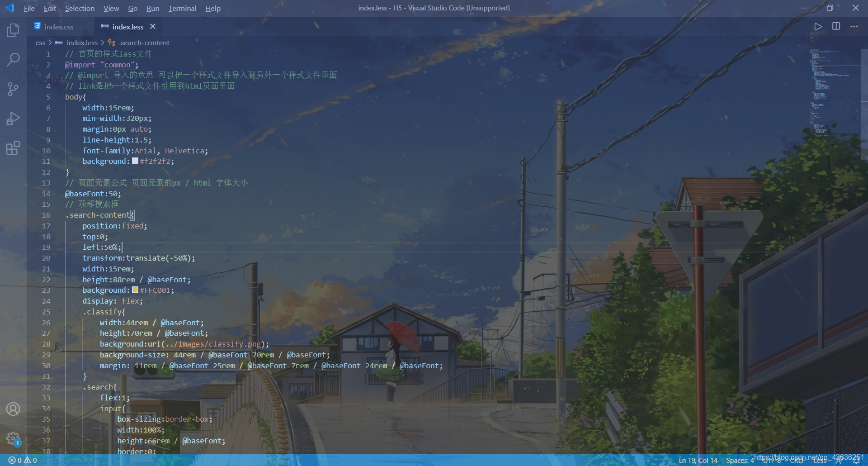This screenshot has height=466, width=868.
Task: Open the Selection menu
Action: point(80,8)
